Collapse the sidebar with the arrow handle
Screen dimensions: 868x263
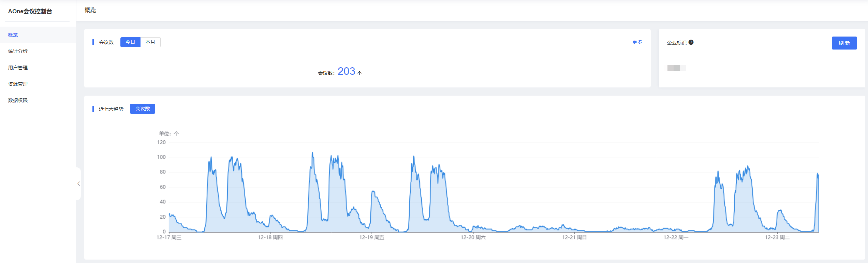(x=78, y=184)
